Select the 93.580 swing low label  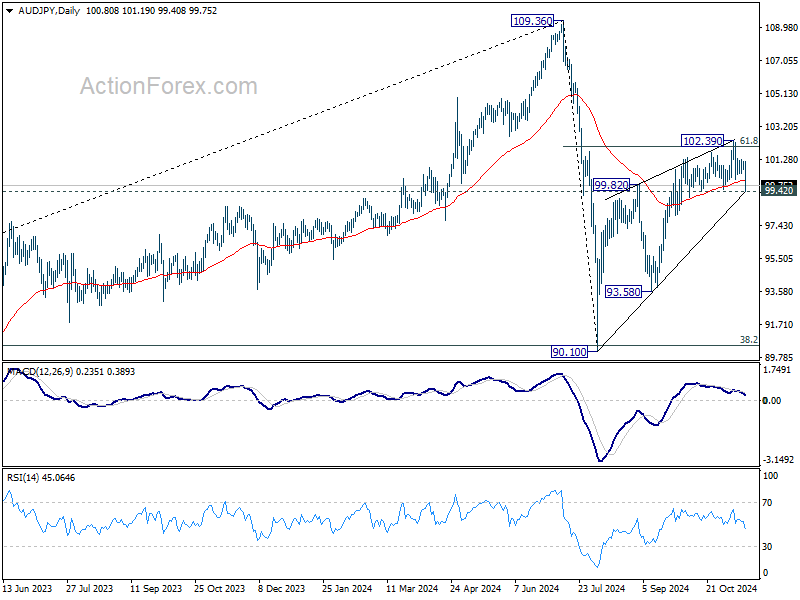tap(623, 292)
